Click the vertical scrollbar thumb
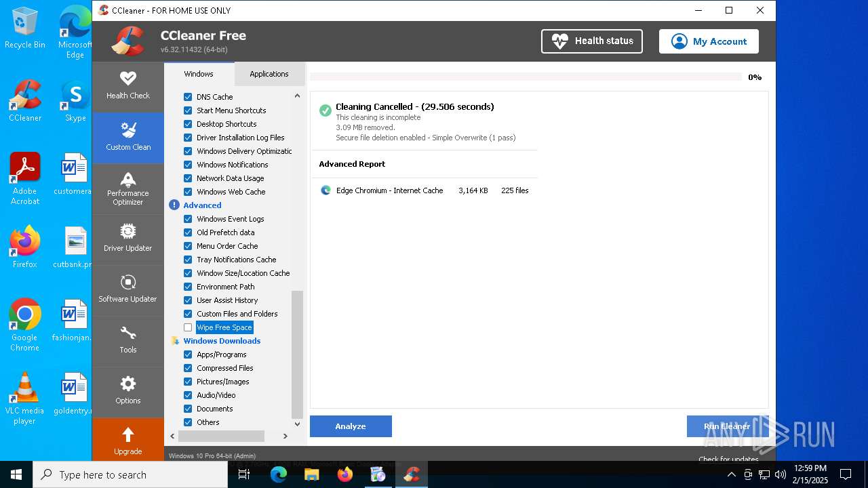Image resolution: width=868 pixels, height=488 pixels. [297, 354]
